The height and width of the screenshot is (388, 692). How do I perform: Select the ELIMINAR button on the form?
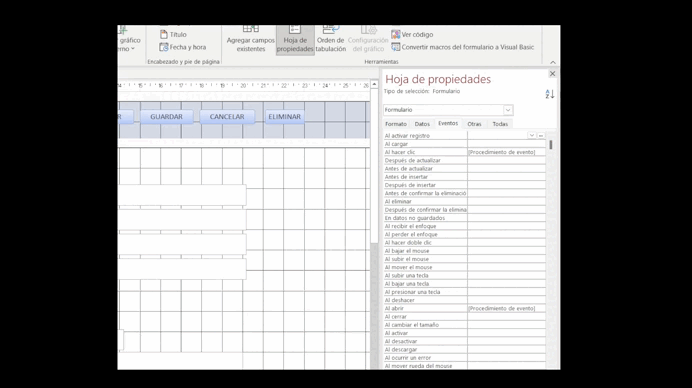tap(285, 117)
